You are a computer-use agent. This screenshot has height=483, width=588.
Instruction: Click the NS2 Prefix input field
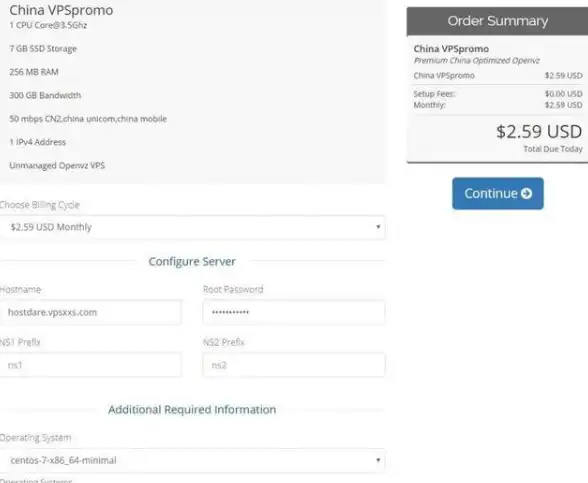point(294,365)
